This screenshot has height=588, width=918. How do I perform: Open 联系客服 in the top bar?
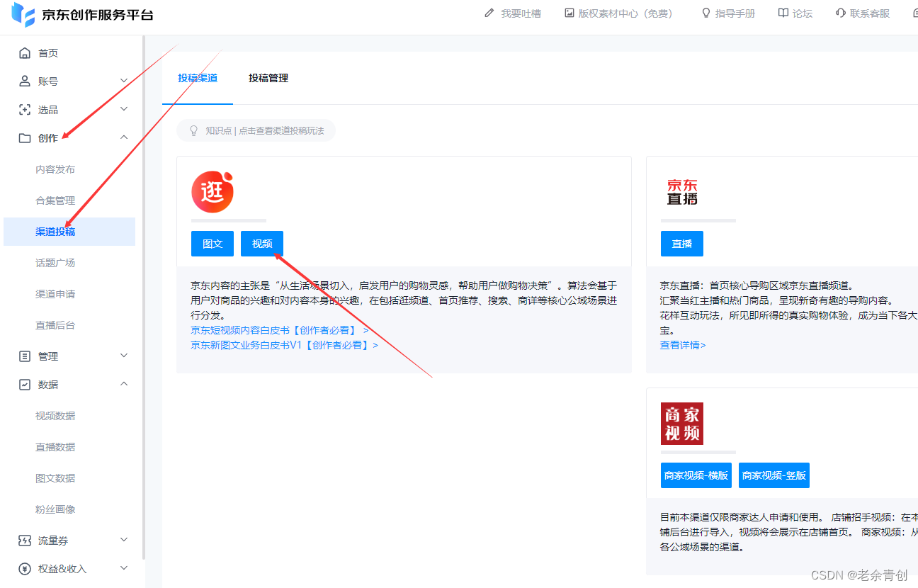(870, 13)
